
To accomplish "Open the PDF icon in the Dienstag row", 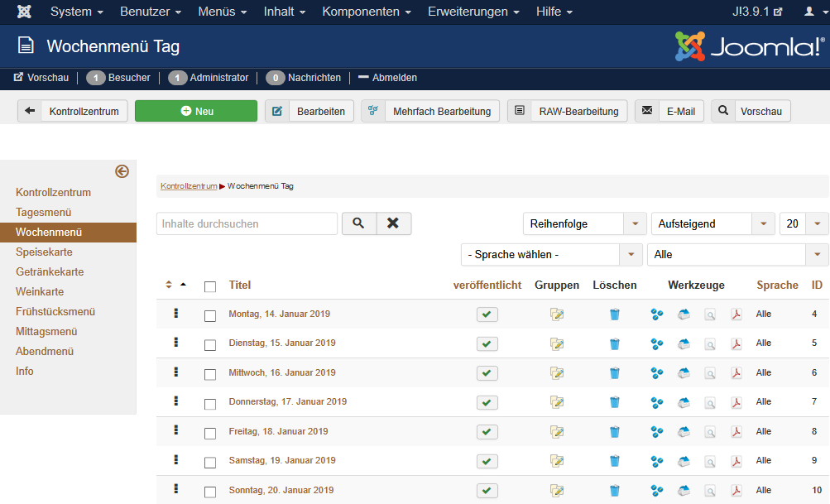I will click(736, 343).
